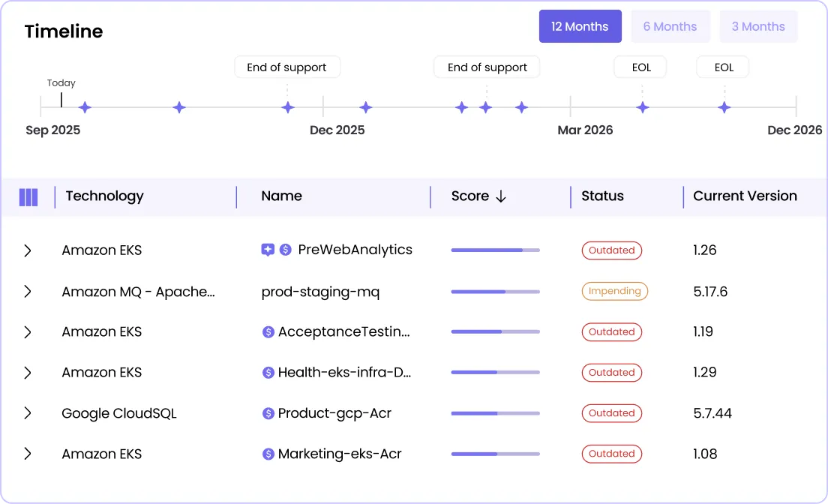The height and width of the screenshot is (504, 828).
Task: Click the dollar icon next to PreWebAnalytics
Action: (x=285, y=250)
